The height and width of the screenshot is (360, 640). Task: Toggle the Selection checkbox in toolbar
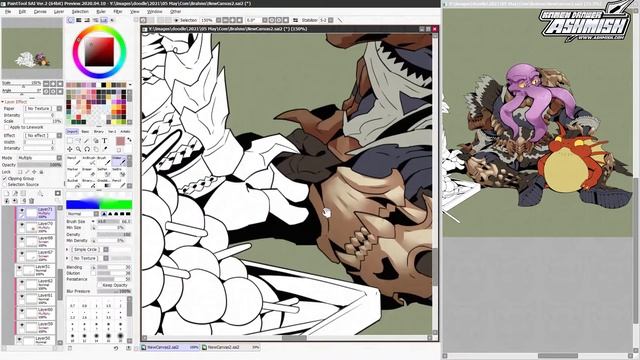tap(176, 20)
